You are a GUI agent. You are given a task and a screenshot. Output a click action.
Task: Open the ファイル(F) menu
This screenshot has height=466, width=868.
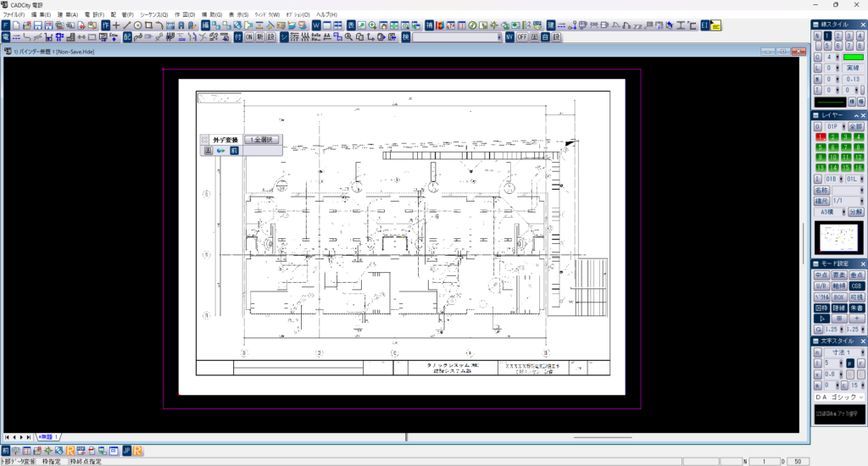(15, 15)
